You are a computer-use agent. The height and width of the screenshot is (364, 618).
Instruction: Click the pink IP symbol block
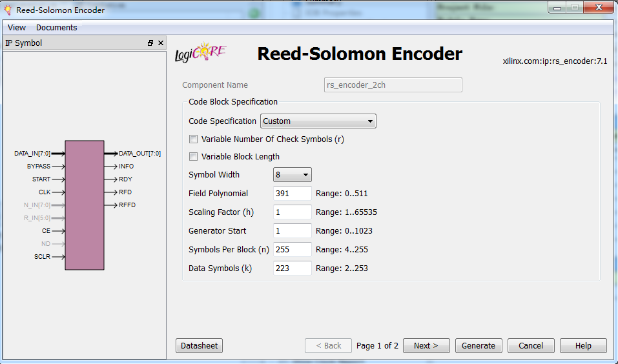click(85, 205)
